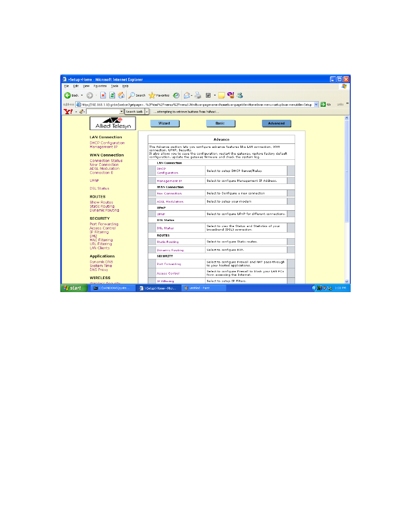Click the New Connection link in the Advance table

(x=169, y=193)
